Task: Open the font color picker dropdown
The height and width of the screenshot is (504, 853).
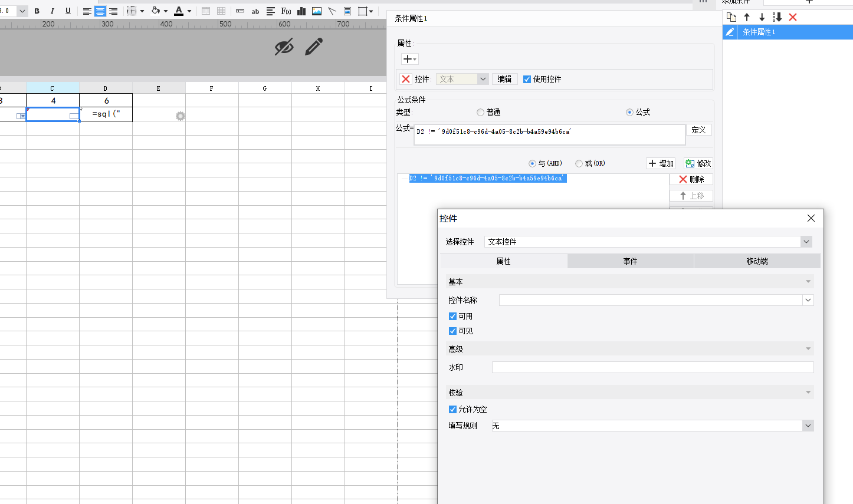Action: click(x=189, y=11)
